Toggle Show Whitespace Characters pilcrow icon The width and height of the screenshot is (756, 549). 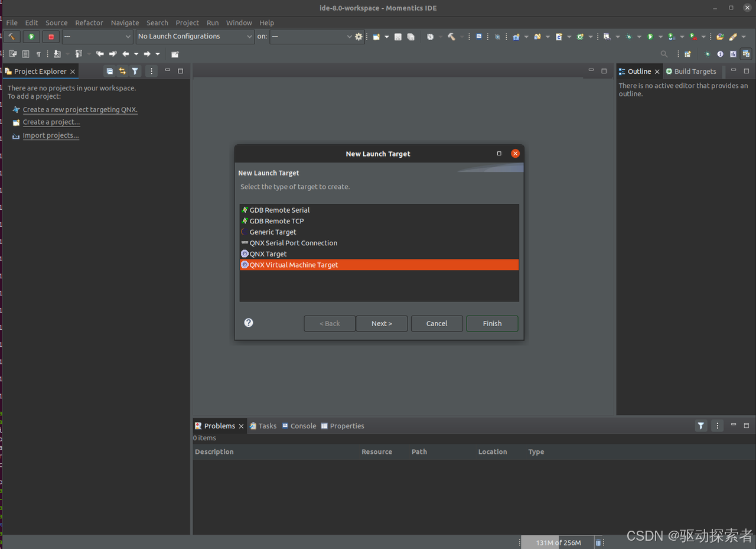pos(38,54)
